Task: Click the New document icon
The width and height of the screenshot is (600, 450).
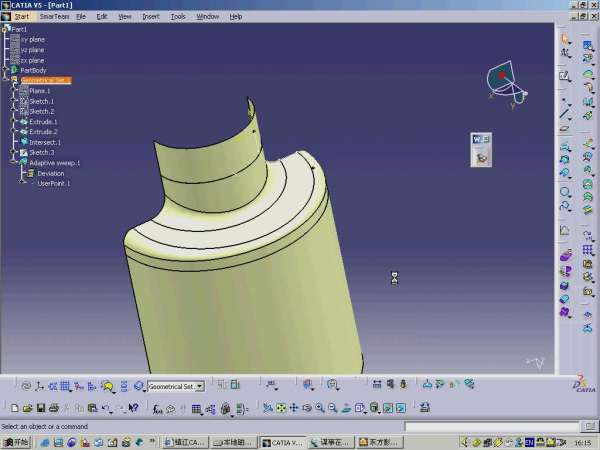Action: pos(13,408)
